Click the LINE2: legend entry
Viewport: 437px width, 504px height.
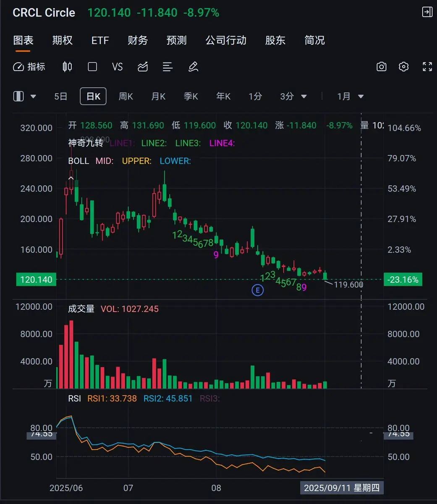click(x=154, y=143)
